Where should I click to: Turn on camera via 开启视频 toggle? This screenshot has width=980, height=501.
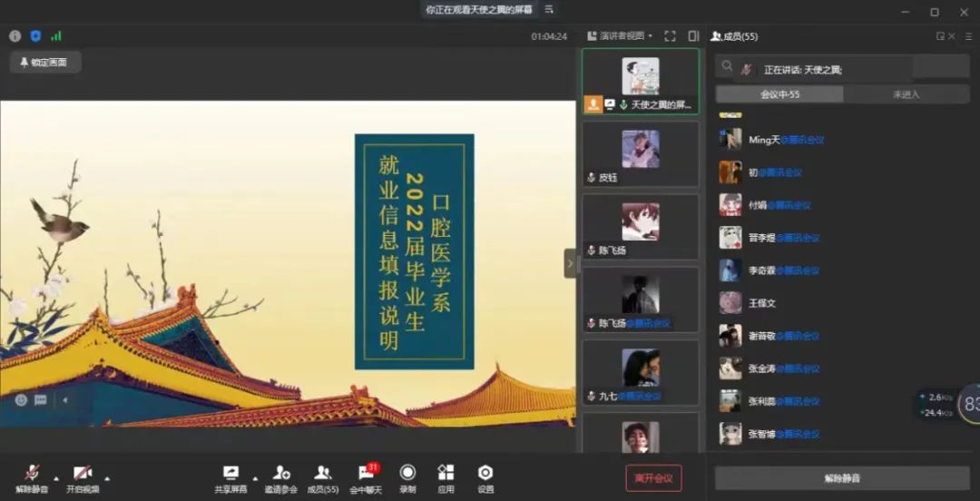pyautogui.click(x=83, y=473)
